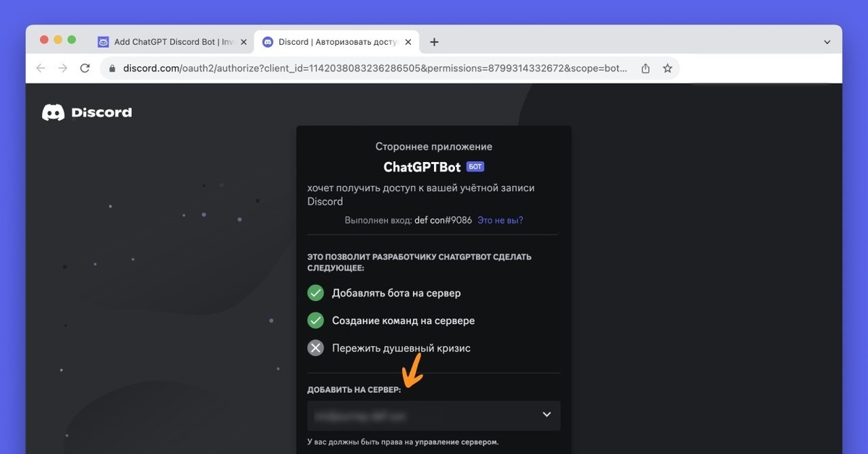Image resolution: width=868 pixels, height=454 pixels.
Task: Click Добавлять бота на сервер text
Action: [x=396, y=293]
